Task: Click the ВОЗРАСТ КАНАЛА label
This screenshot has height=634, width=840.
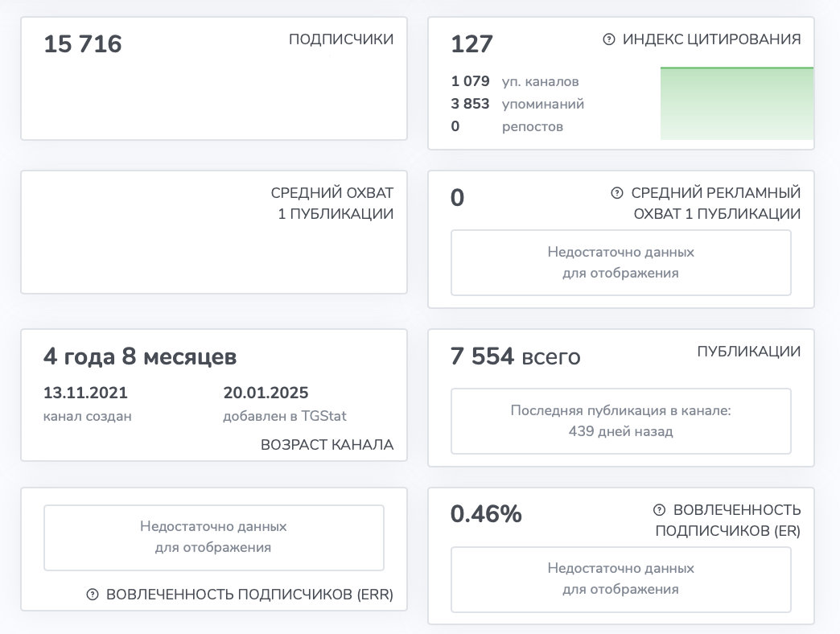Action: coord(327,444)
